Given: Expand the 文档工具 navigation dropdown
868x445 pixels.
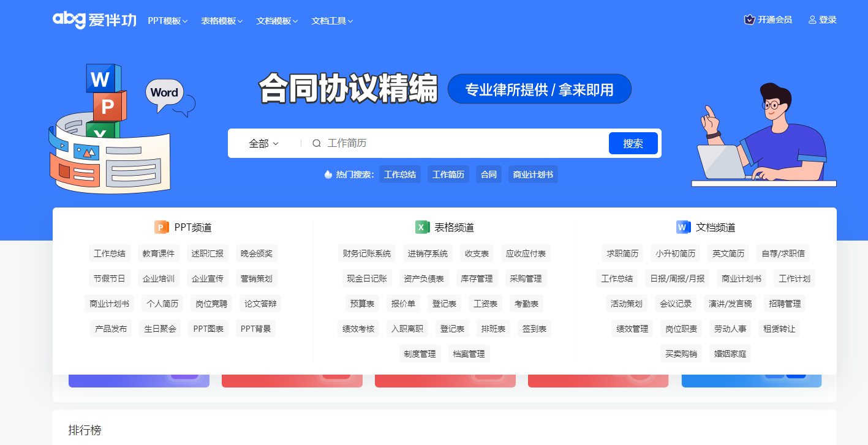Looking at the screenshot, I should pyautogui.click(x=331, y=20).
